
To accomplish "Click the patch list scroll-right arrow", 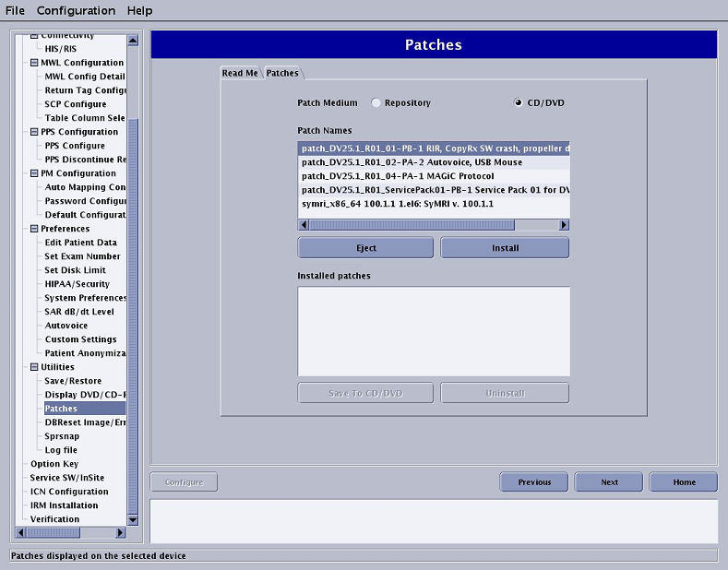I will [x=564, y=224].
